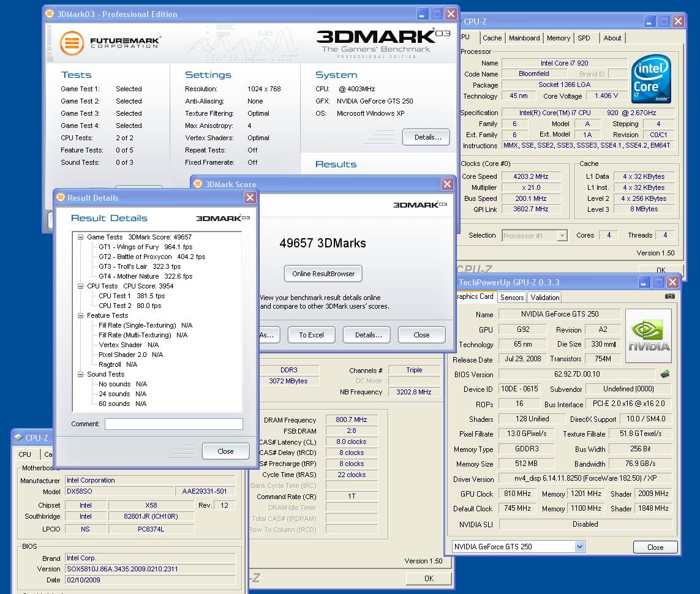Click the GPU-Z BIOS save chip icon
The image size is (700, 594).
(x=664, y=374)
